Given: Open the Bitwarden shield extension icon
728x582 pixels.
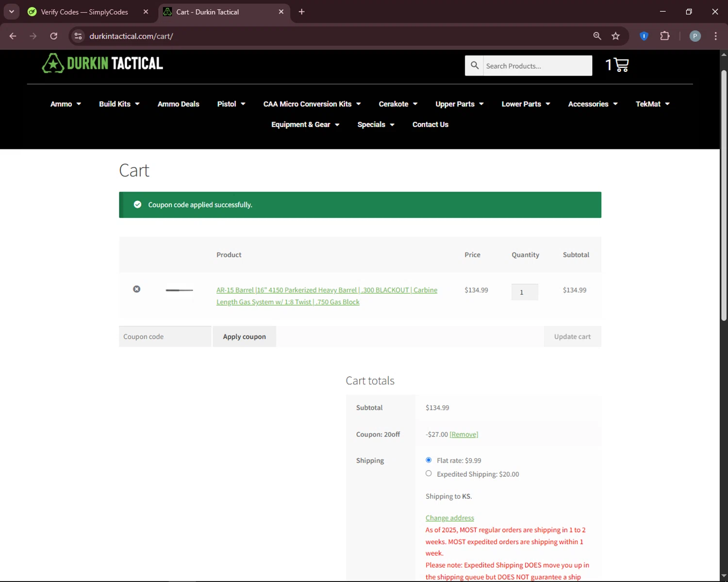Looking at the screenshot, I should (644, 36).
